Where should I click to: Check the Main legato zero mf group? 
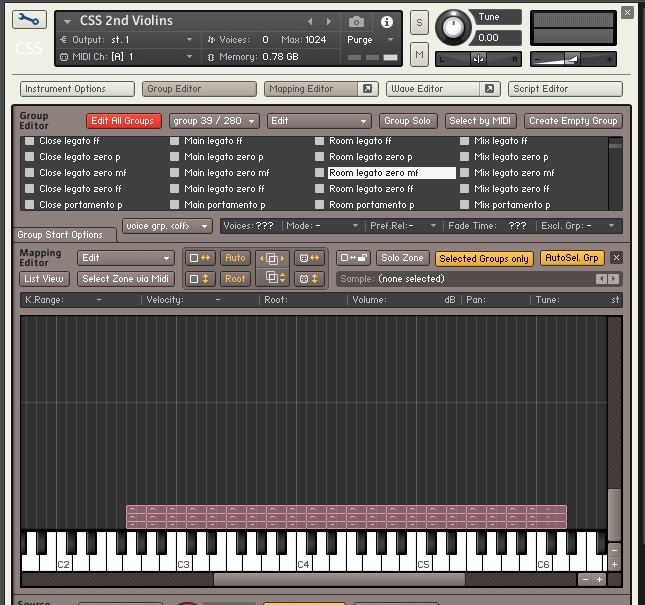tap(174, 173)
